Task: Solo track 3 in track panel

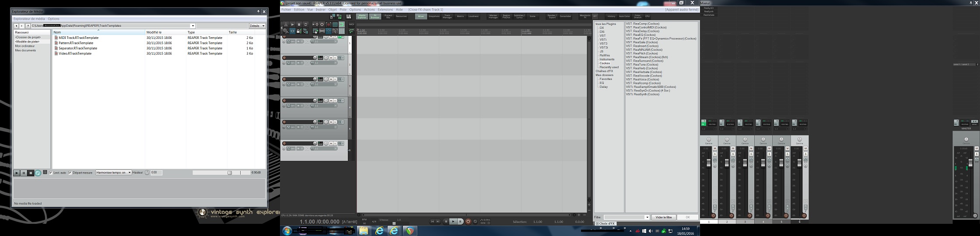Action: (335, 79)
